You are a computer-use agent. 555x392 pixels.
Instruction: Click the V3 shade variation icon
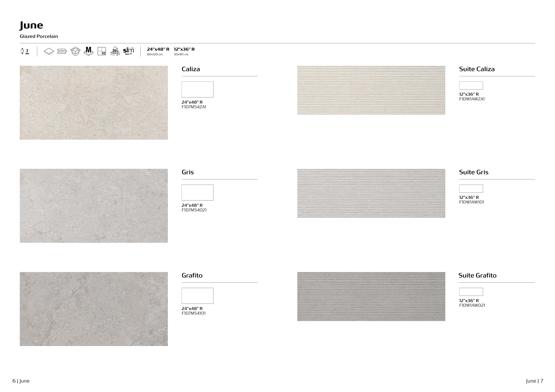pyautogui.click(x=102, y=51)
